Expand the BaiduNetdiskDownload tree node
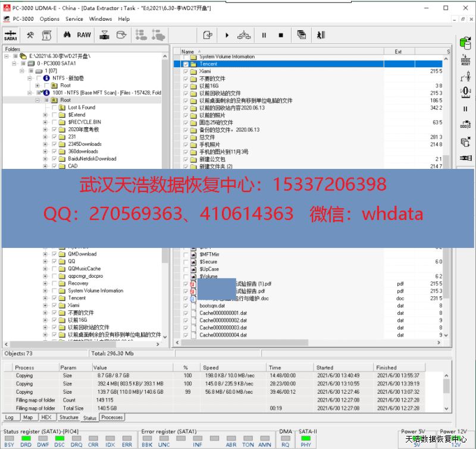The width and height of the screenshot is (476, 449). pos(45,159)
